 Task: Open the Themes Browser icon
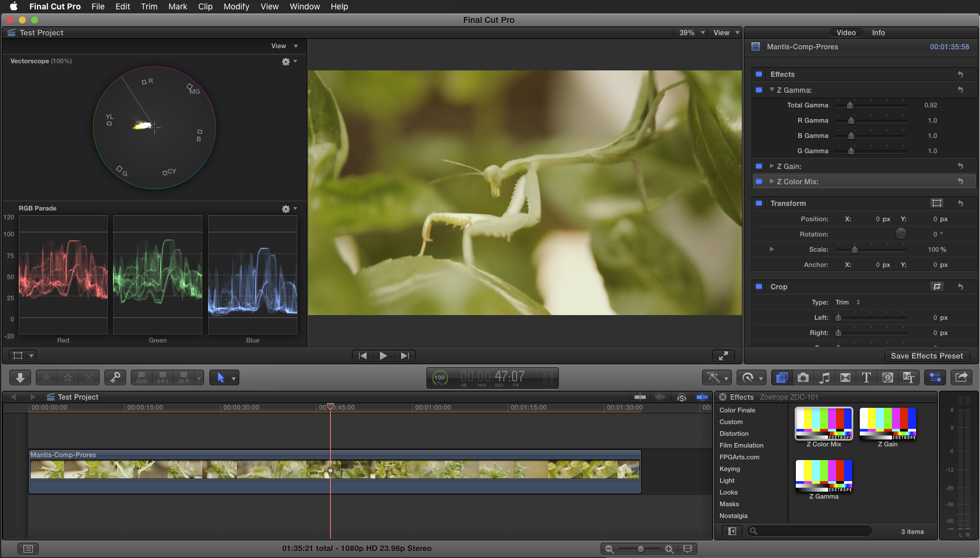coord(908,378)
